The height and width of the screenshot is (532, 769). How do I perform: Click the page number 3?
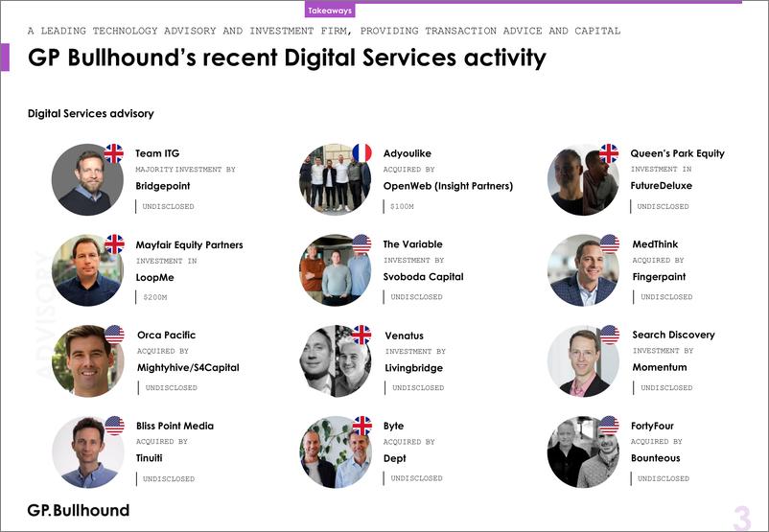[x=742, y=519]
